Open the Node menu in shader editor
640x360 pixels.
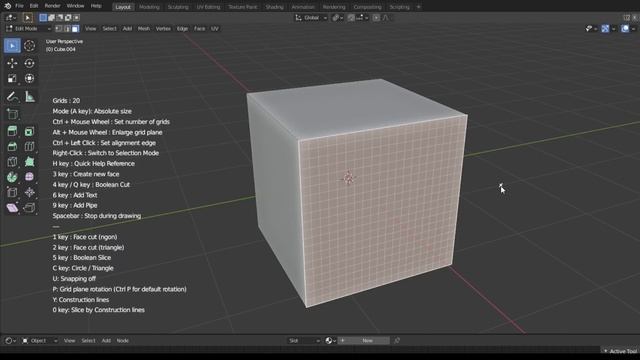tap(122, 340)
